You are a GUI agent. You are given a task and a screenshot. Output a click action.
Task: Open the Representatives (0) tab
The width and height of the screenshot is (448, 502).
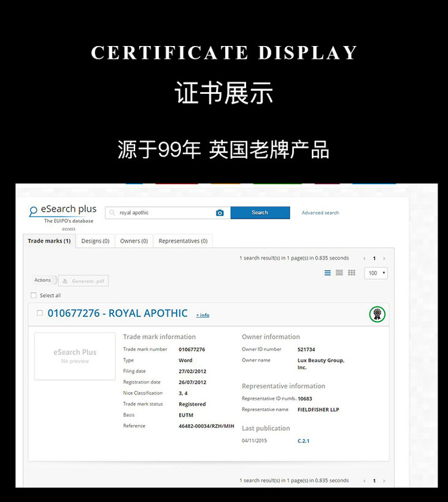click(183, 241)
